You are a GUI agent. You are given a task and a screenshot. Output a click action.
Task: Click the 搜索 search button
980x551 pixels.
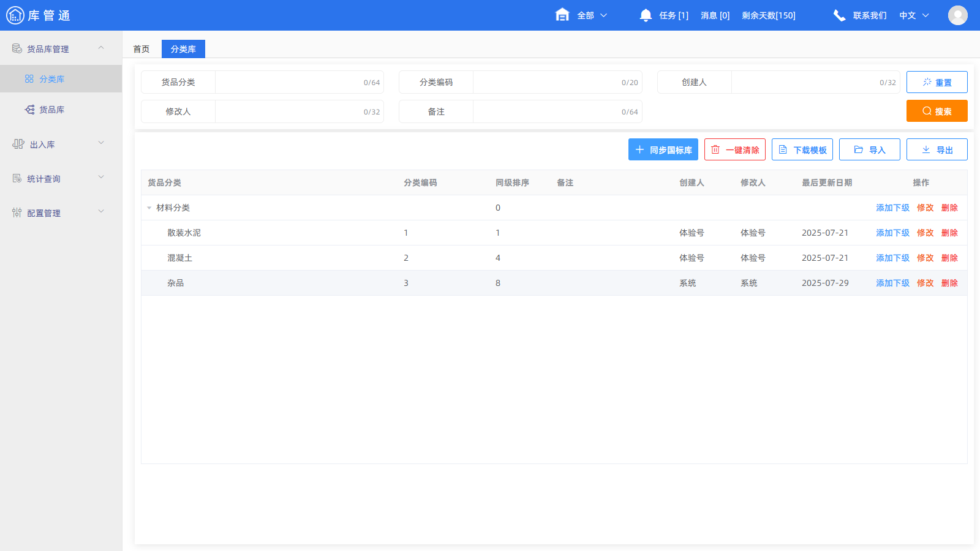coord(937,111)
